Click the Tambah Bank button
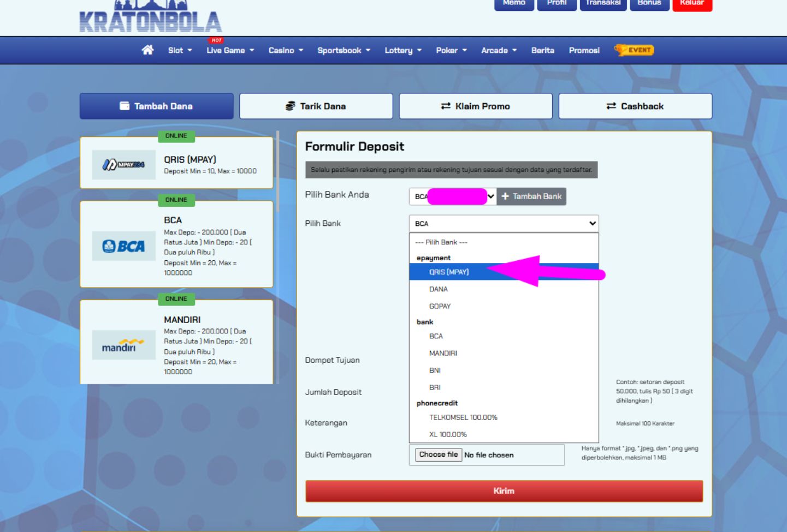 531,196
